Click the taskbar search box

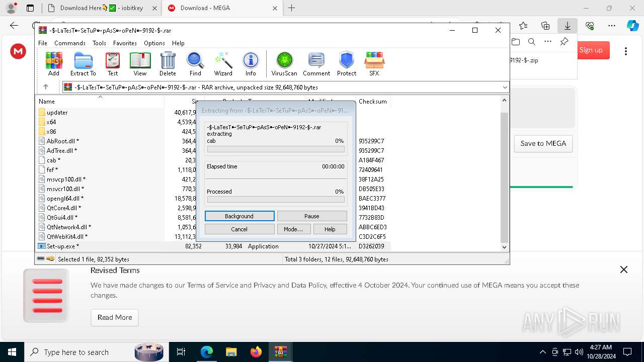tap(96, 352)
